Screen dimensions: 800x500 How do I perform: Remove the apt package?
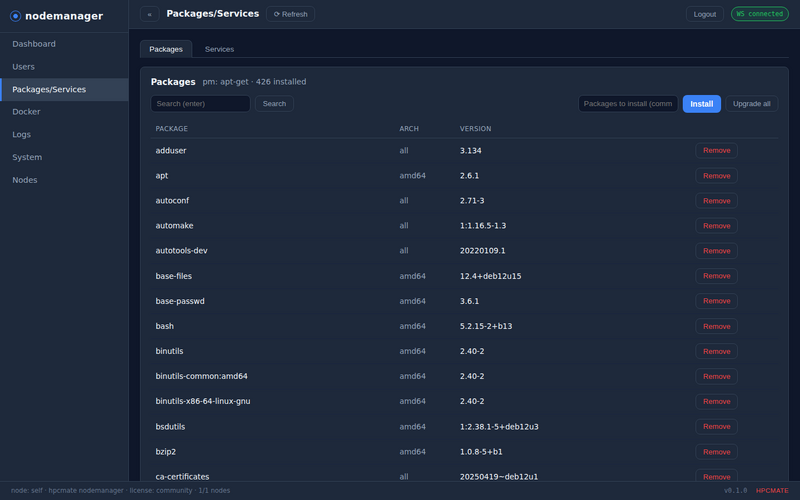(716, 176)
